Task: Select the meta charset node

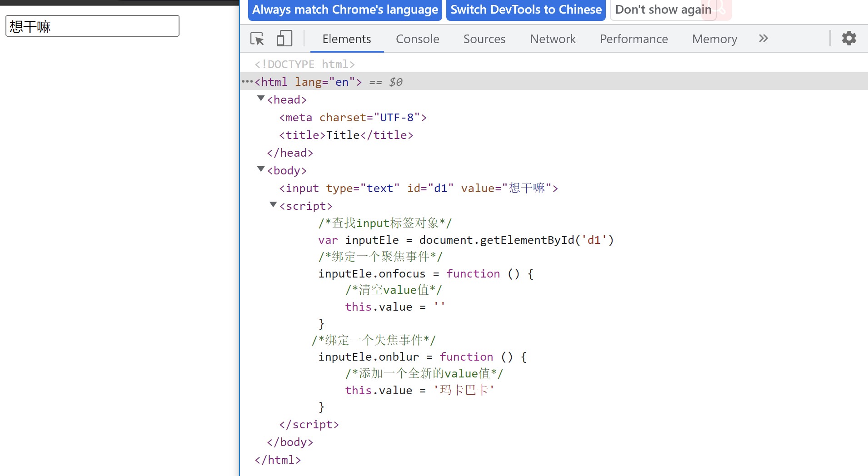Action: pyautogui.click(x=353, y=118)
